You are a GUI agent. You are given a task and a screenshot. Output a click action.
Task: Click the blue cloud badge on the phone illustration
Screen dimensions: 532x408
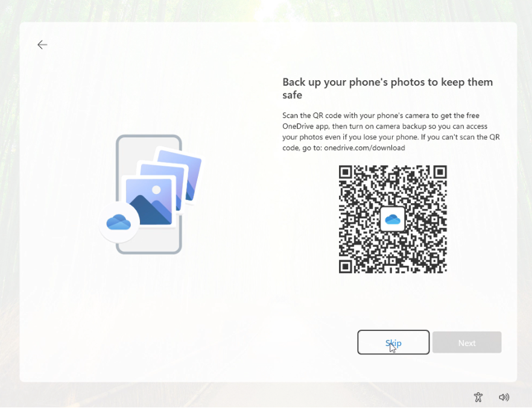[x=118, y=222]
